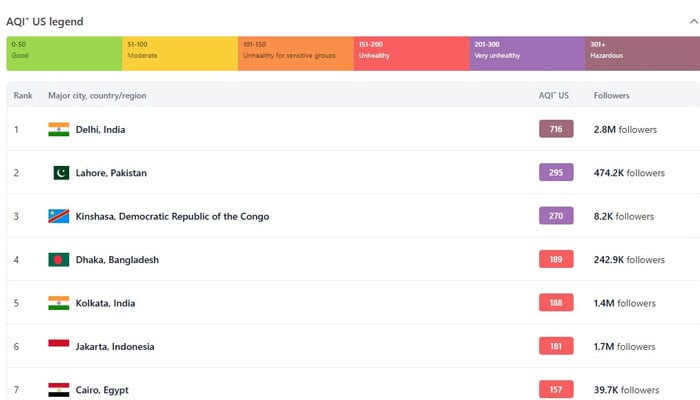This screenshot has width=700, height=400.
Task: Click Dhaka's 189 AQI badge
Action: [x=556, y=260]
